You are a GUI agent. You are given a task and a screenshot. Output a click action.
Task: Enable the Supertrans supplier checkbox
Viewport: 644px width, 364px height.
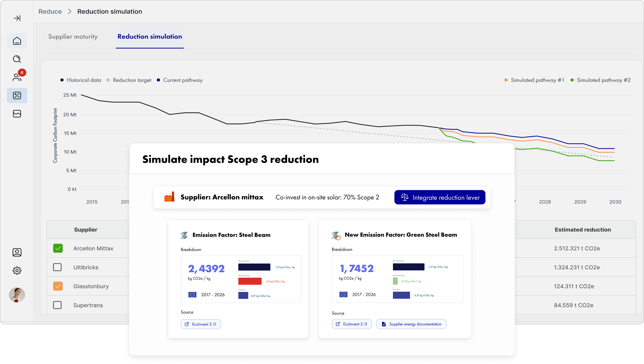[58, 305]
